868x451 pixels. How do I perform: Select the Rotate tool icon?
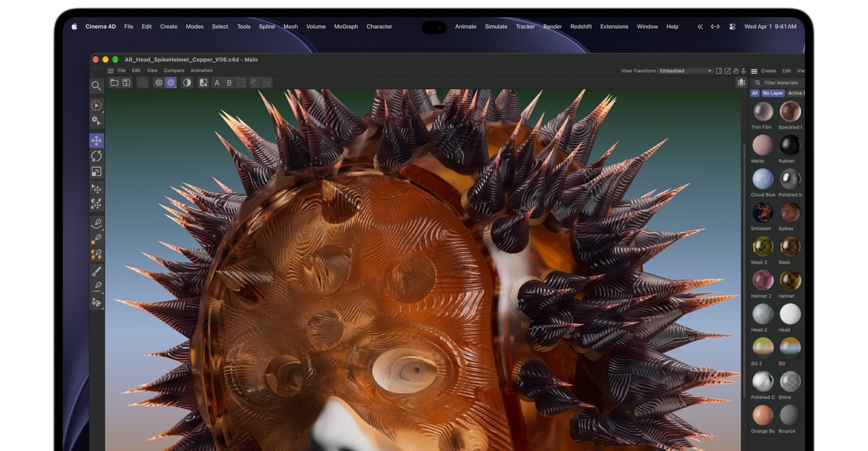(96, 156)
